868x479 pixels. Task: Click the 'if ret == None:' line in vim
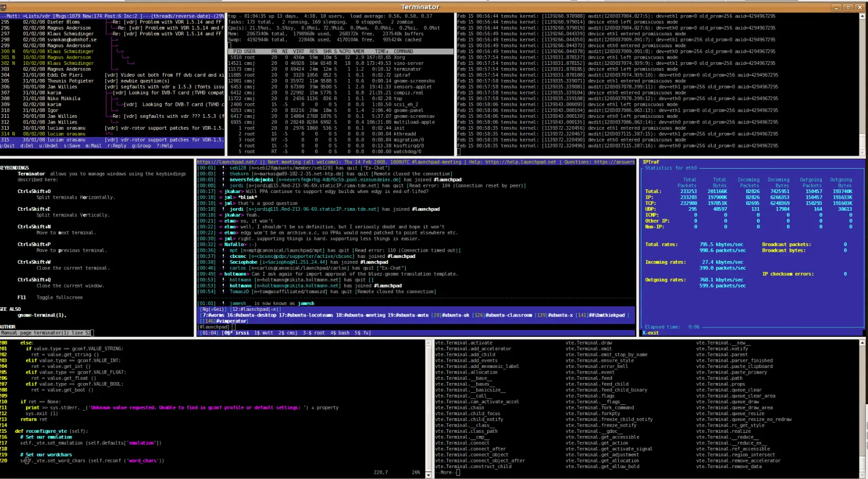(x=40, y=402)
